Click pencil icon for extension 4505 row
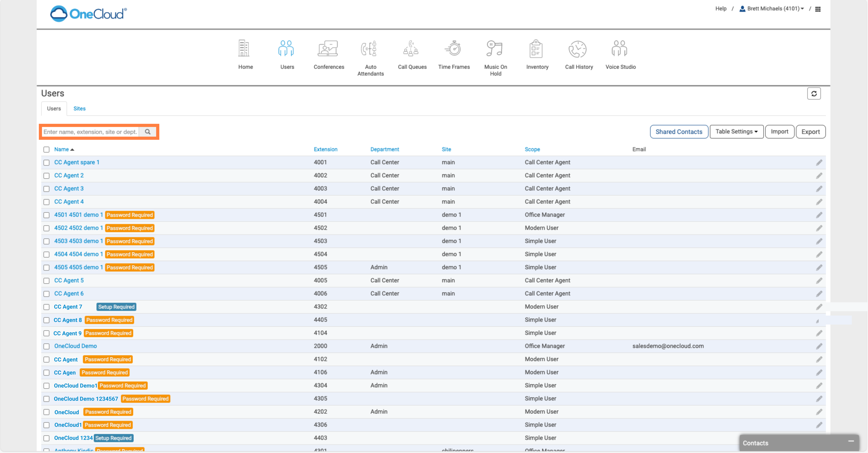The image size is (868, 453). (x=819, y=268)
